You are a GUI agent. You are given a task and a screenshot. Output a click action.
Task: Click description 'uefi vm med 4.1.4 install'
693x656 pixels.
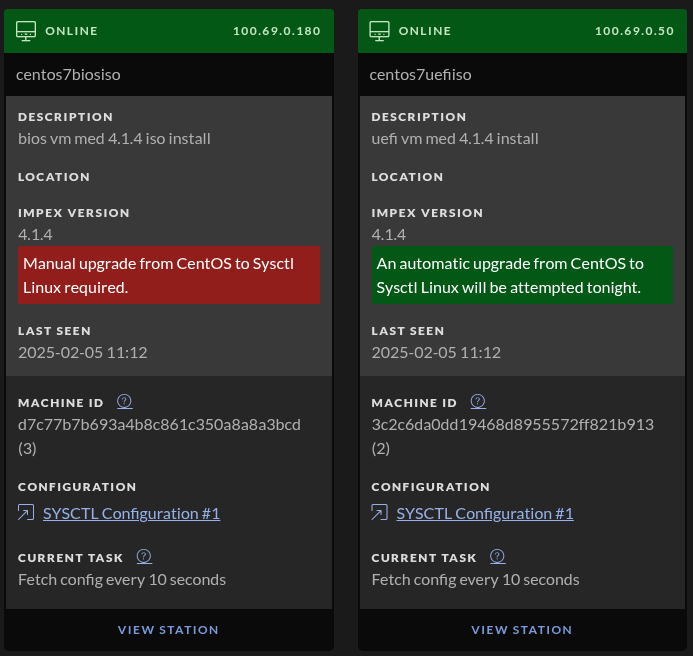click(455, 139)
